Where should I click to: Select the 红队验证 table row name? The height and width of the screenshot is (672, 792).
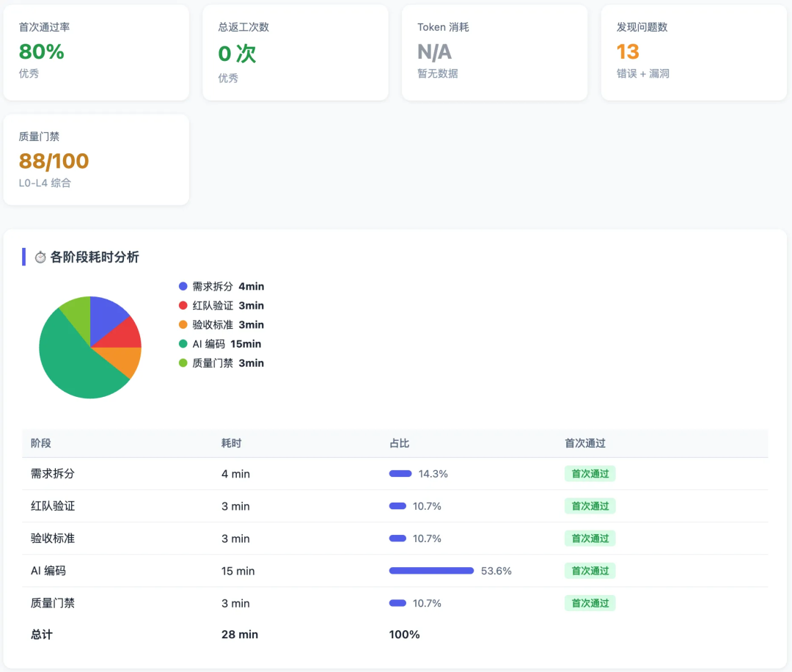53,506
